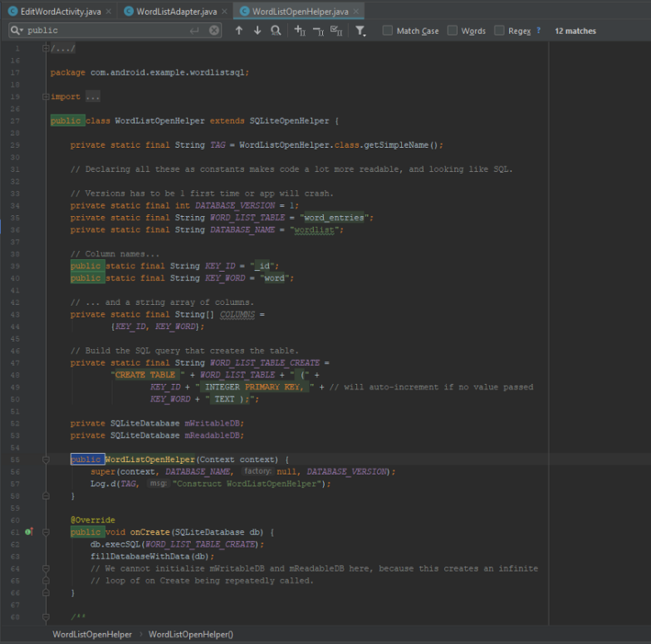The width and height of the screenshot is (651, 644).
Task: Expand the folded import block at line 19
Action: (46, 96)
